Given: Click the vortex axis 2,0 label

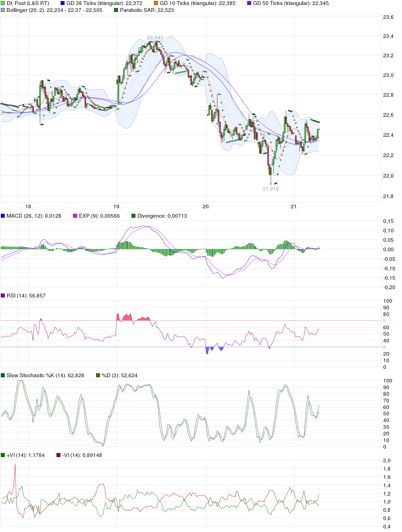Looking at the screenshot, I should 387,461.
